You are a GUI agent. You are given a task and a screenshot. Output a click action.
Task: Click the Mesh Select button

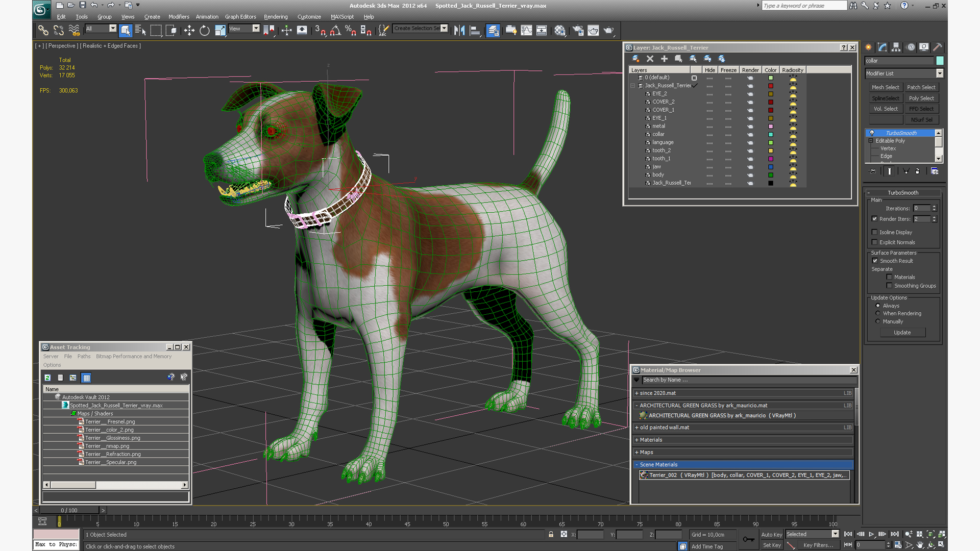(x=885, y=88)
